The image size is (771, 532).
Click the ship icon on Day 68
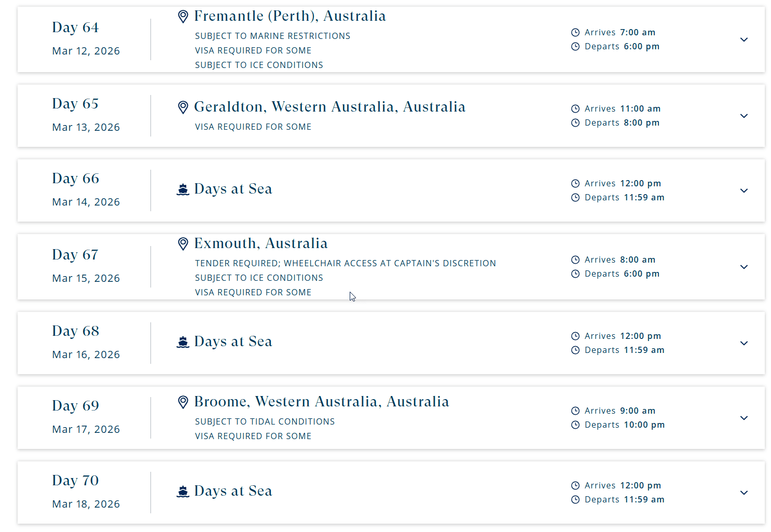click(x=183, y=342)
